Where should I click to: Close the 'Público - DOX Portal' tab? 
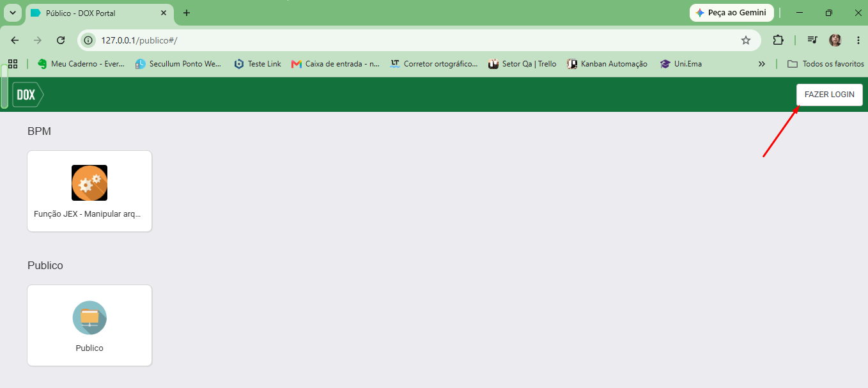pyautogui.click(x=164, y=13)
